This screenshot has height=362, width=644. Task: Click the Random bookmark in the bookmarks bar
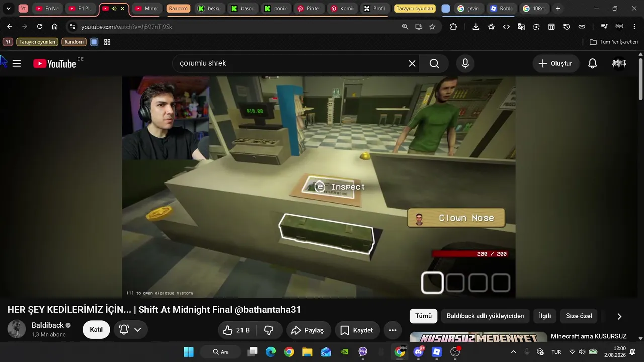click(x=74, y=42)
